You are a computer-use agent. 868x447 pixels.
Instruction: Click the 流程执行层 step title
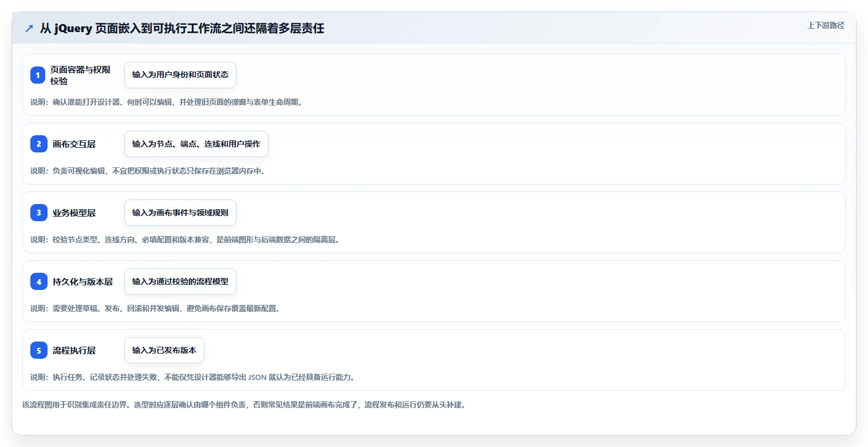click(x=74, y=350)
